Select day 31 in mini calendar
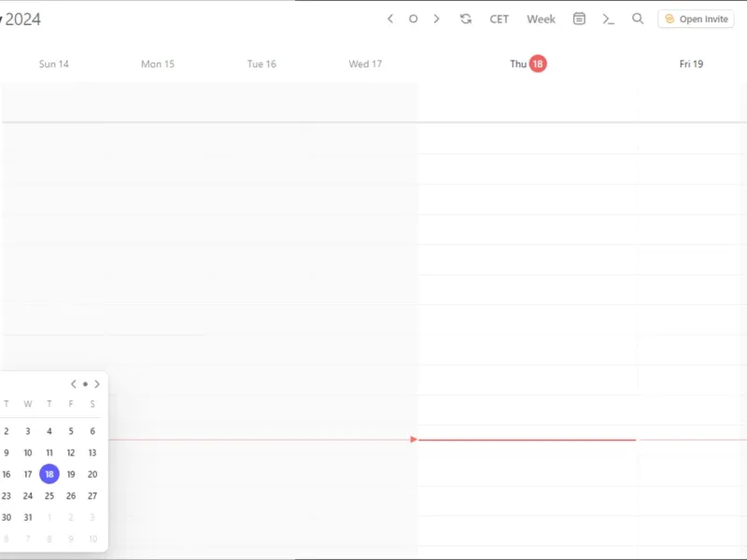 (28, 517)
